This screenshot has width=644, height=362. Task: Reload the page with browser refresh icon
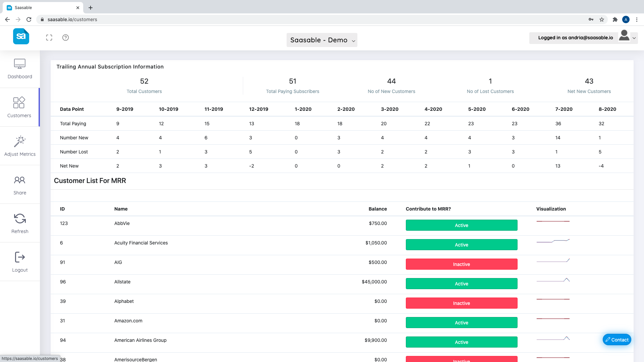pyautogui.click(x=29, y=19)
